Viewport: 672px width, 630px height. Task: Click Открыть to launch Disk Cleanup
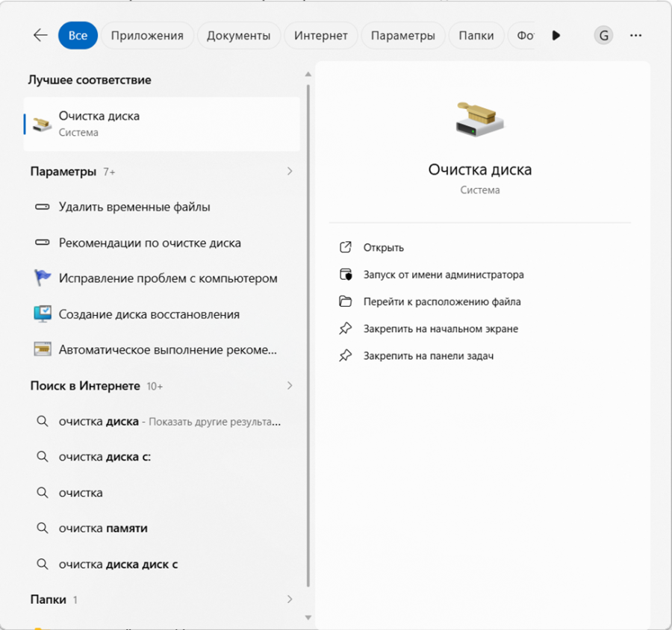[x=383, y=248]
